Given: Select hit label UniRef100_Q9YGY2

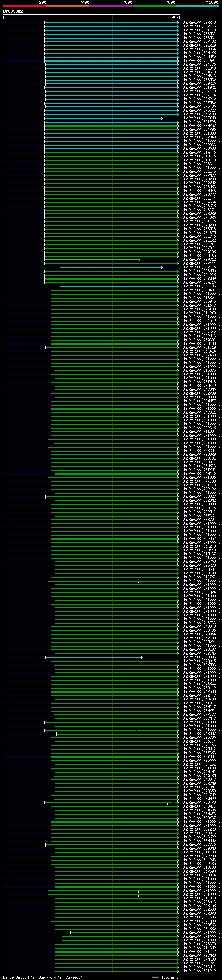Looking at the screenshot, I should coord(199,332).
